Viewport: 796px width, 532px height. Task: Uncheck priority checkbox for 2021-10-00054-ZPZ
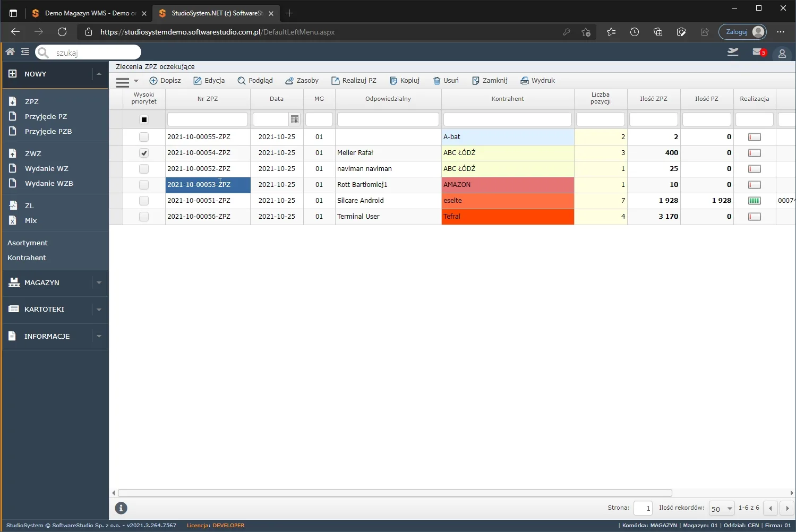(144, 153)
